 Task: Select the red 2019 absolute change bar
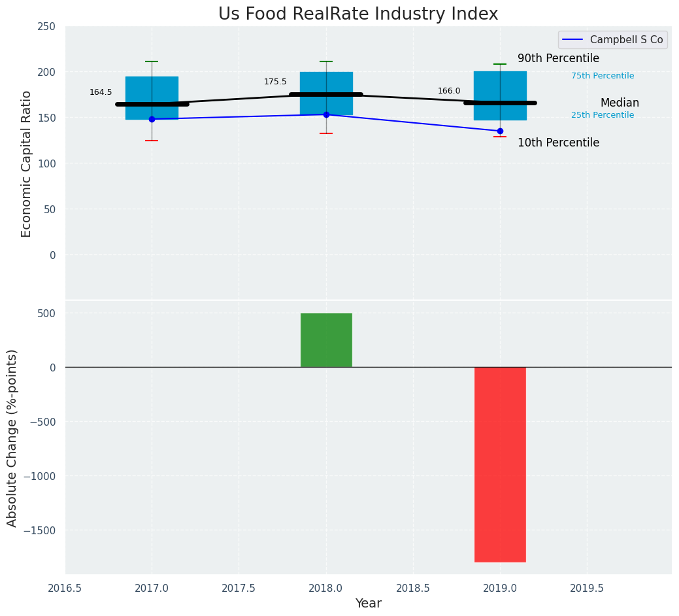(500, 464)
